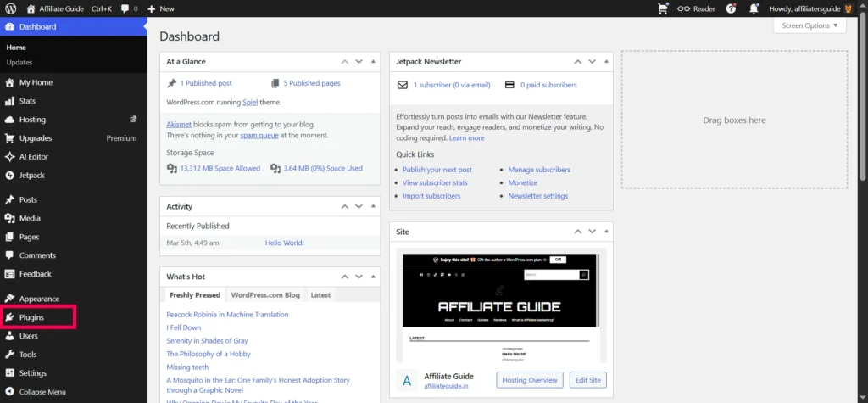This screenshot has height=403, width=868.
Task: Click the comments bubble icon in admin bar
Action: pos(126,8)
